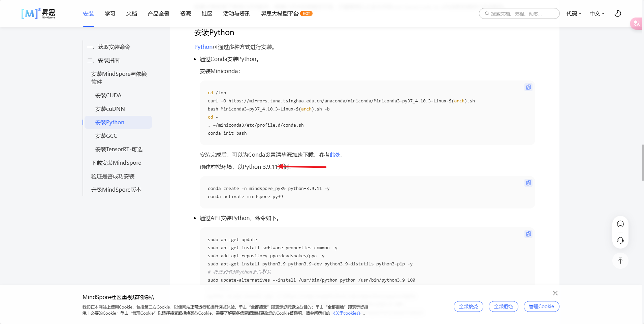
Task: Click the magnifier icon in search box
Action: pyautogui.click(x=487, y=13)
